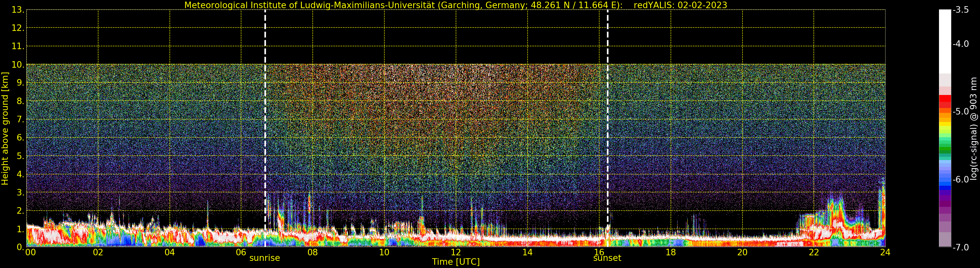Click time axis tick label 02
980x268 pixels.
(x=98, y=252)
